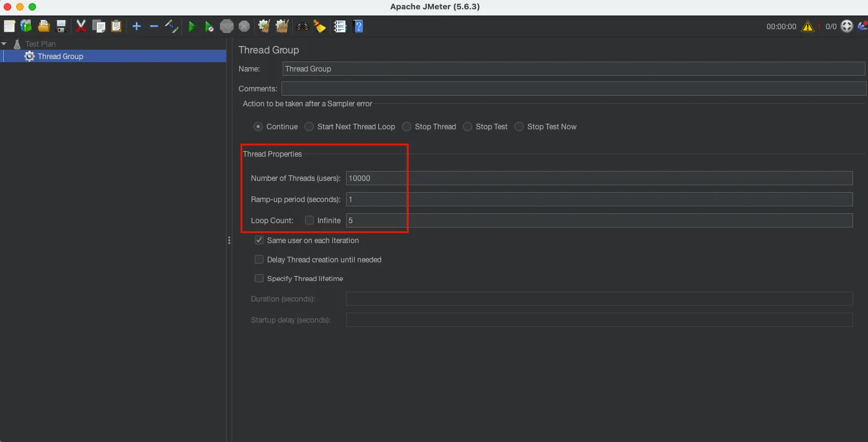
Task: Click the yellow warning log icon
Action: pos(808,26)
